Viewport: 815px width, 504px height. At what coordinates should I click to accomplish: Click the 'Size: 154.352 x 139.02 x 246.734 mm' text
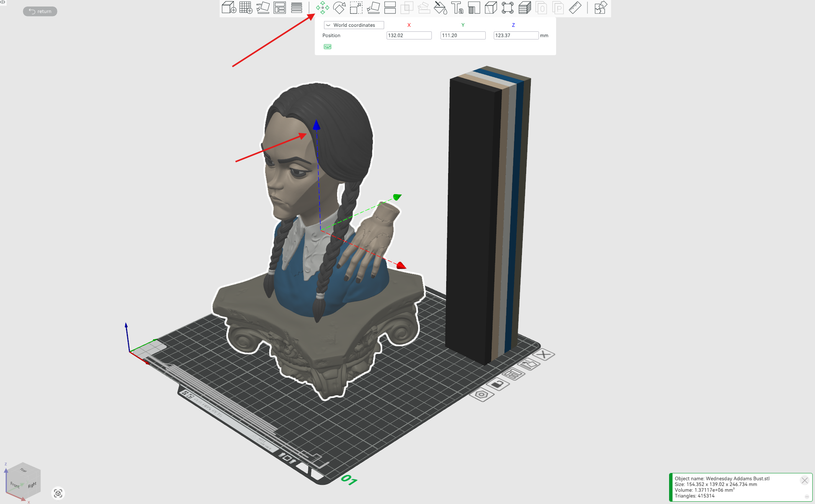pos(716,484)
